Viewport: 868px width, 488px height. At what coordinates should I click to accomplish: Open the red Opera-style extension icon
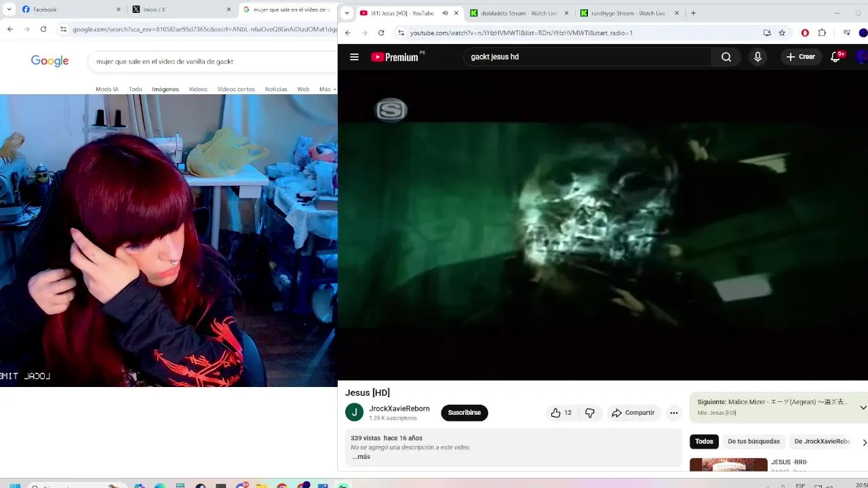tap(805, 33)
